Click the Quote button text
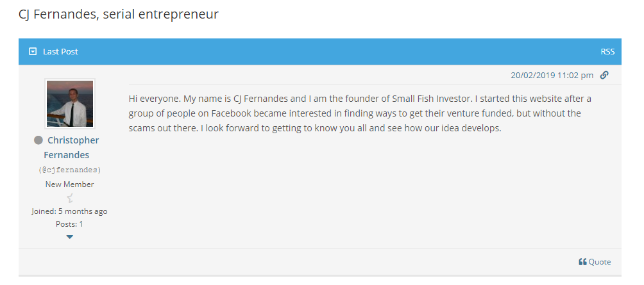The width and height of the screenshot is (644, 285). tap(600, 262)
